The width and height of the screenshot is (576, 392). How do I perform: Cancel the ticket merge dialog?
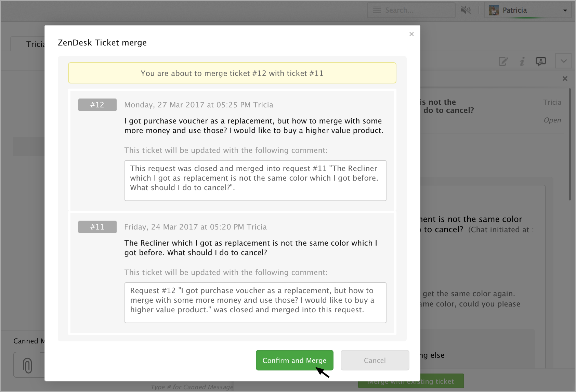pyautogui.click(x=375, y=360)
